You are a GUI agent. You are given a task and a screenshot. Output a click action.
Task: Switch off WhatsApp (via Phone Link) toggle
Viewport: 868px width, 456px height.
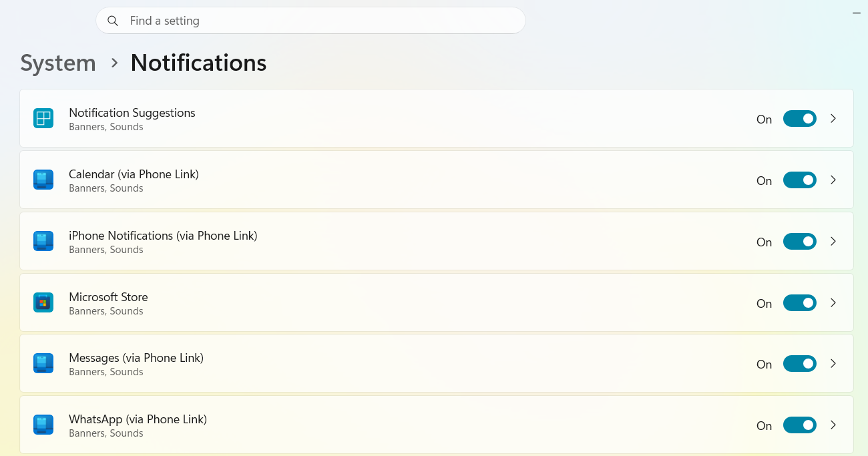799,425
